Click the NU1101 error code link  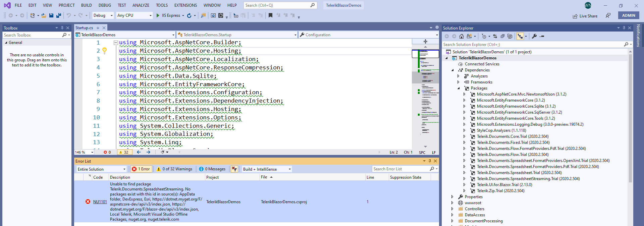[x=100, y=202]
